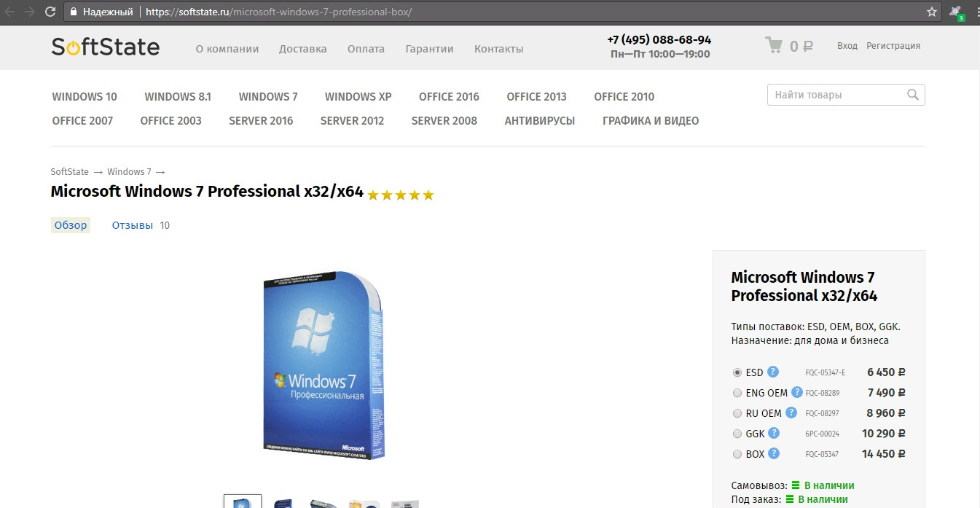The image size is (980, 508).
Task: Click the browser address bar URL
Action: pyautogui.click(x=278, y=12)
